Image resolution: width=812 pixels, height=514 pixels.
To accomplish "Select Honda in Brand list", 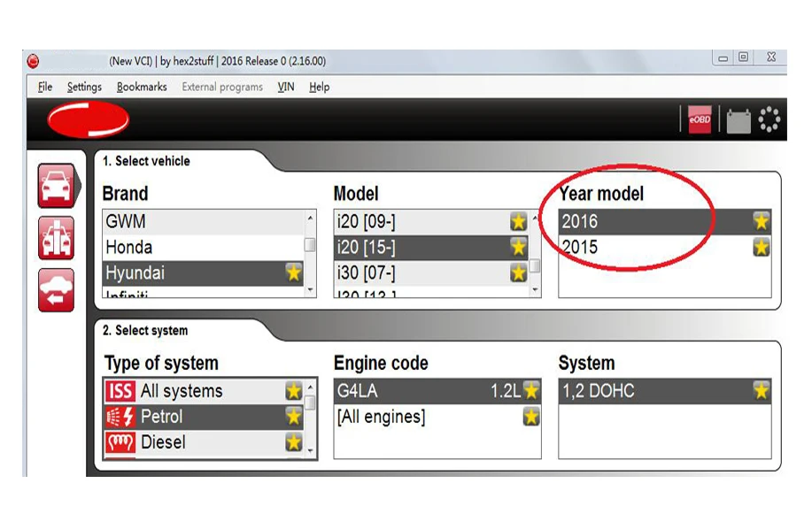I will 203,247.
